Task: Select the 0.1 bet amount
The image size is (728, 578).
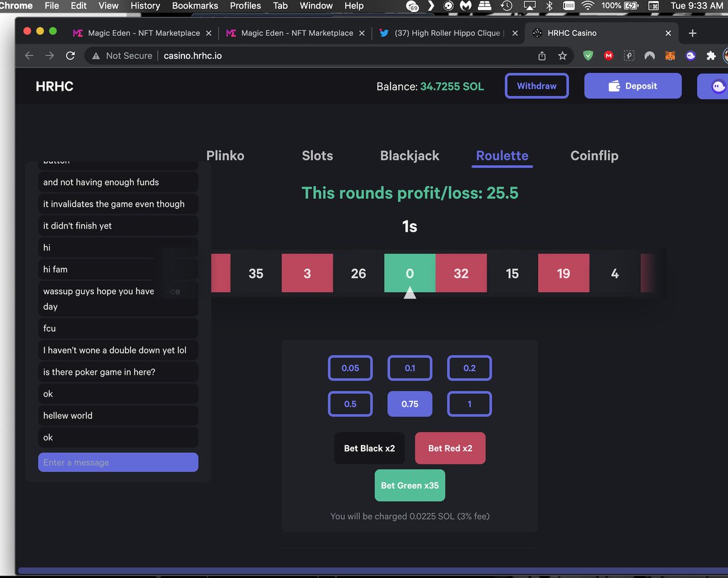Action: 410,368
